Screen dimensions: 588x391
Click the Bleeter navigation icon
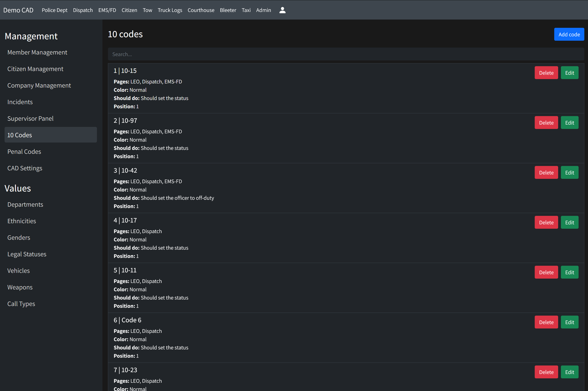(x=227, y=10)
